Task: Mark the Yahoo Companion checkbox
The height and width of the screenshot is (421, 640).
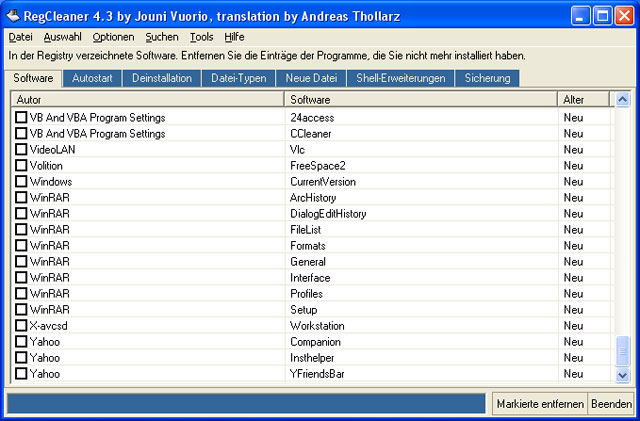Action: coord(21,342)
